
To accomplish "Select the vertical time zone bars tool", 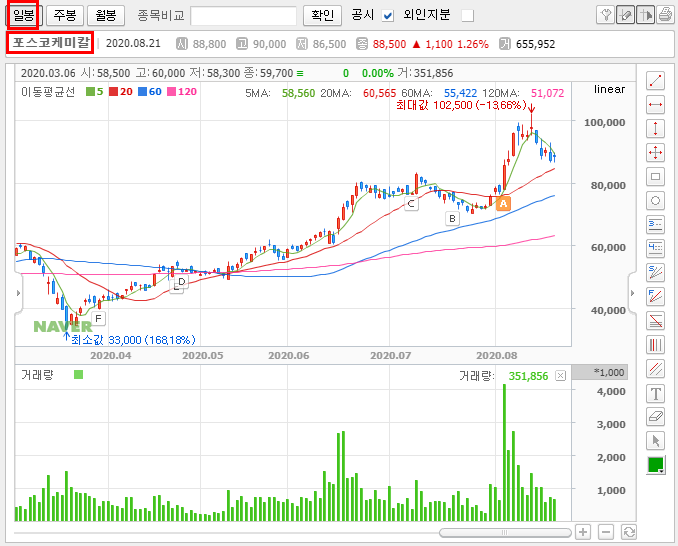I will [x=656, y=345].
